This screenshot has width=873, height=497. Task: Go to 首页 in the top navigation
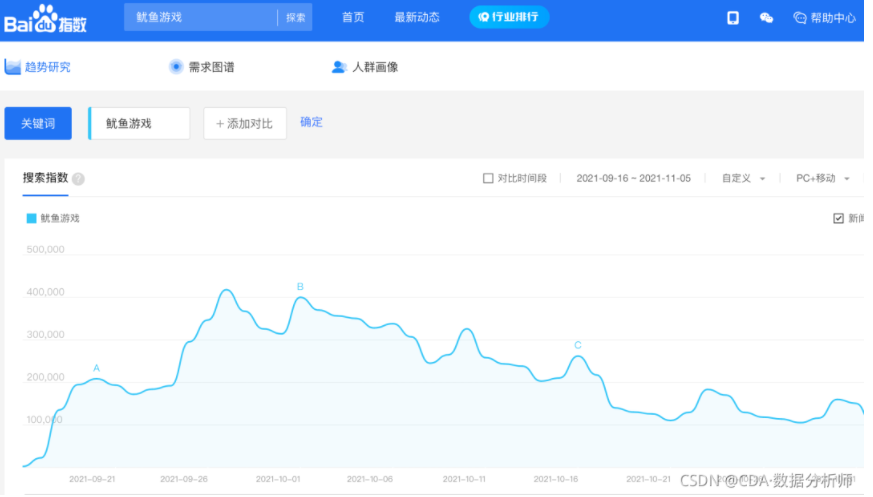352,17
